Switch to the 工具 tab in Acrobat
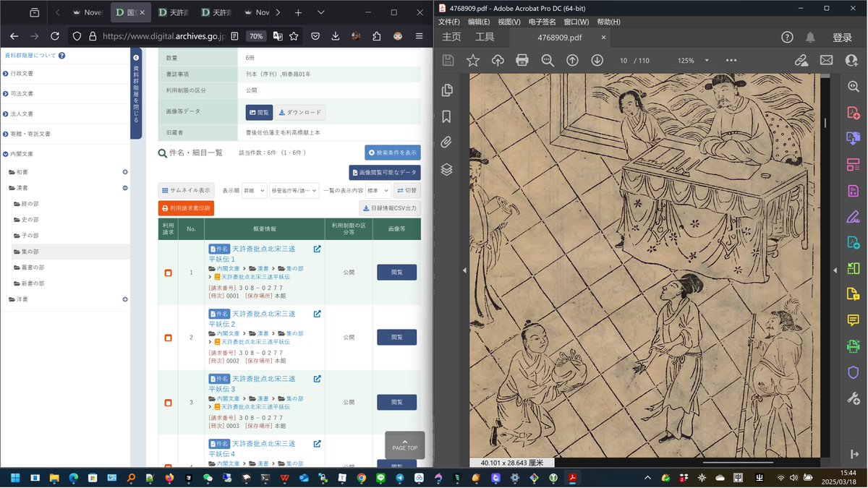868x488 pixels. pyautogui.click(x=485, y=38)
